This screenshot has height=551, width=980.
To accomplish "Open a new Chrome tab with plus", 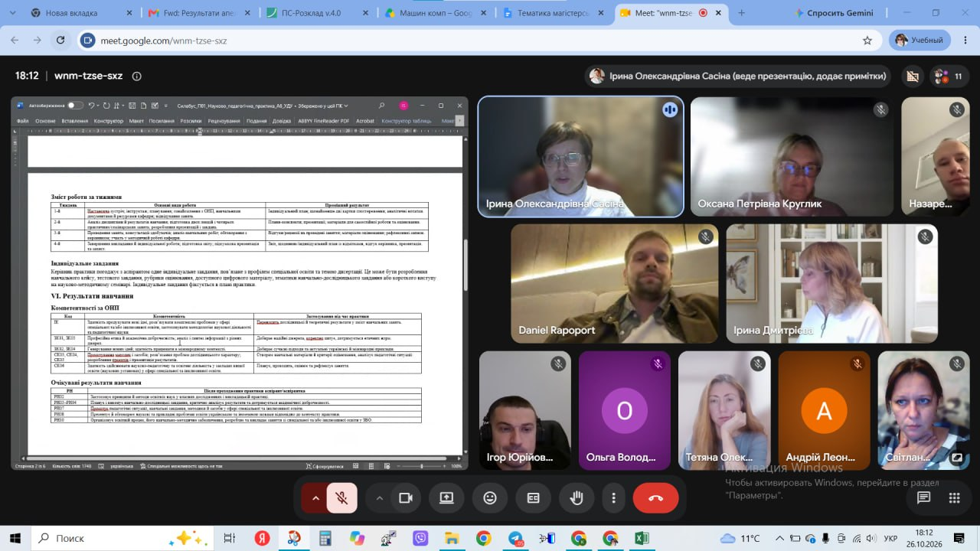I will click(x=741, y=13).
